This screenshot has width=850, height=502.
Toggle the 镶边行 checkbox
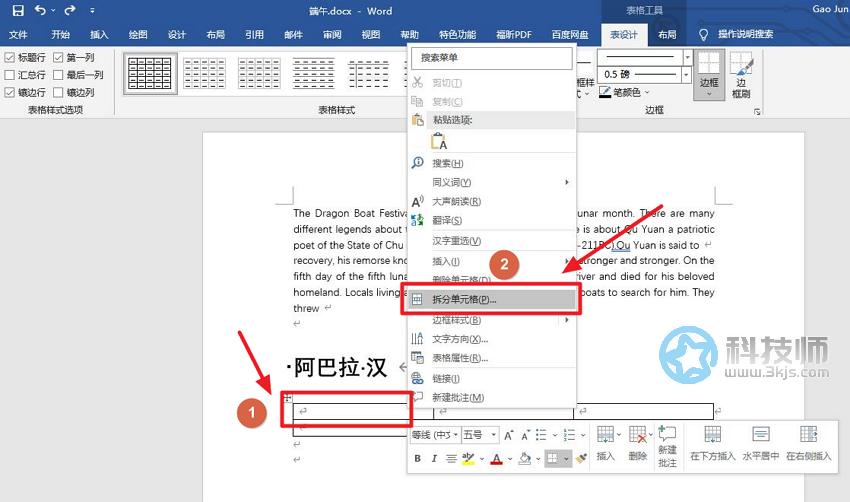(x=25, y=92)
